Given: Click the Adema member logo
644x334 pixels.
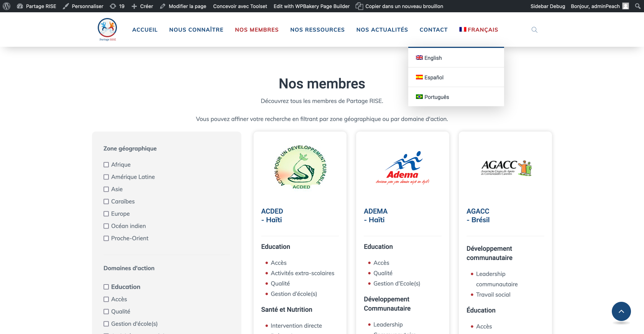Looking at the screenshot, I should point(402,168).
